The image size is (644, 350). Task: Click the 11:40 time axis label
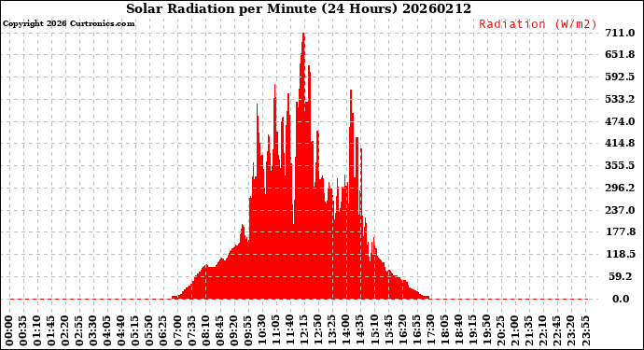point(289,331)
